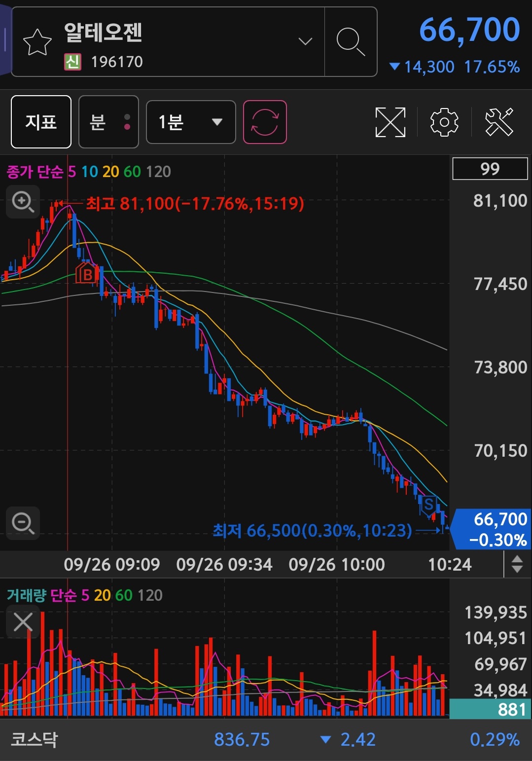Image resolution: width=532 pixels, height=761 pixels.
Task: Open the chart drawing tools icon
Action: click(499, 122)
